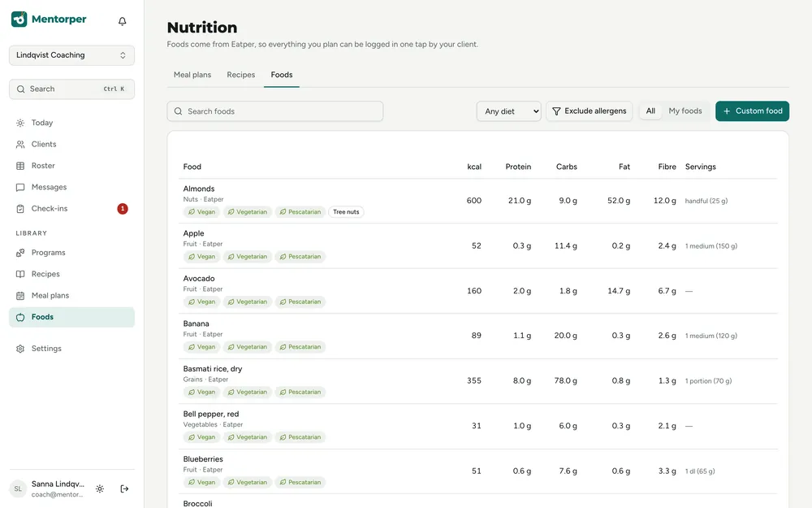This screenshot has width=812, height=508.
Task: Open Bell pepper, red entry
Action: (211, 414)
